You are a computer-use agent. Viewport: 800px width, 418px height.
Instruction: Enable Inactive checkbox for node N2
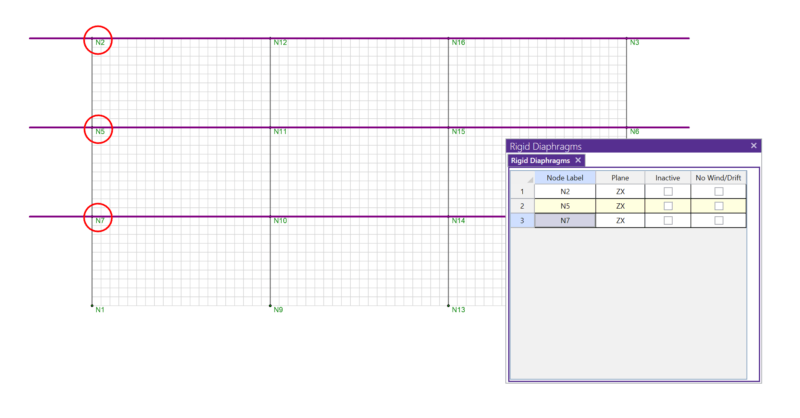click(668, 191)
